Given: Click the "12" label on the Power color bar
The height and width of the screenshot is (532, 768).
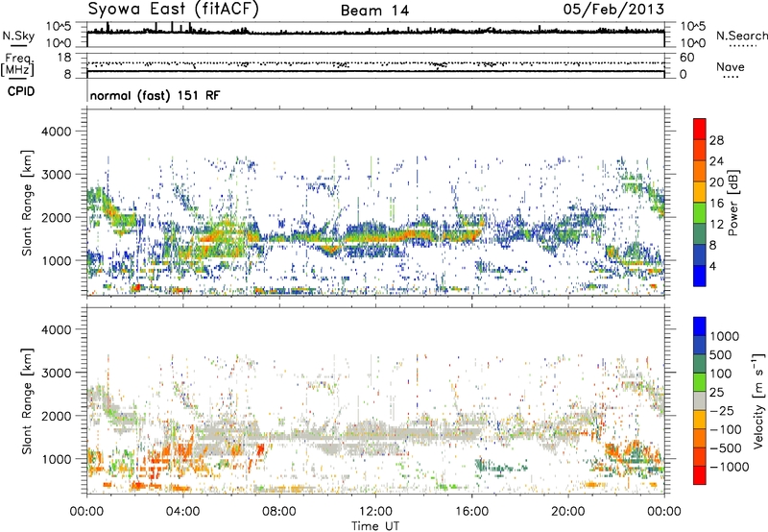Looking at the screenshot, I should (716, 225).
